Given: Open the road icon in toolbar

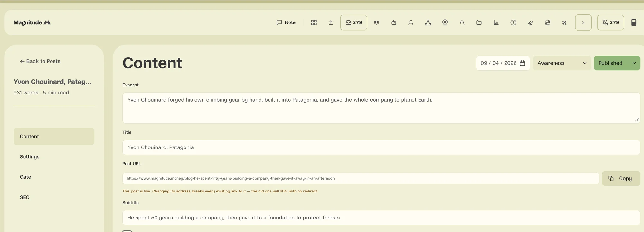Looking at the screenshot, I should (462, 22).
